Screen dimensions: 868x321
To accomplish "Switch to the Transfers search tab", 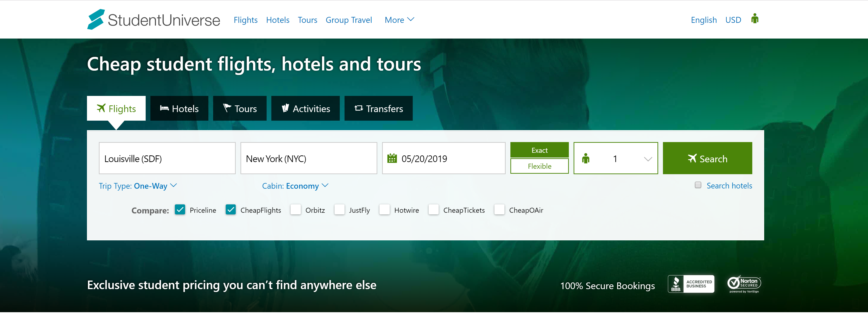I will pos(379,108).
